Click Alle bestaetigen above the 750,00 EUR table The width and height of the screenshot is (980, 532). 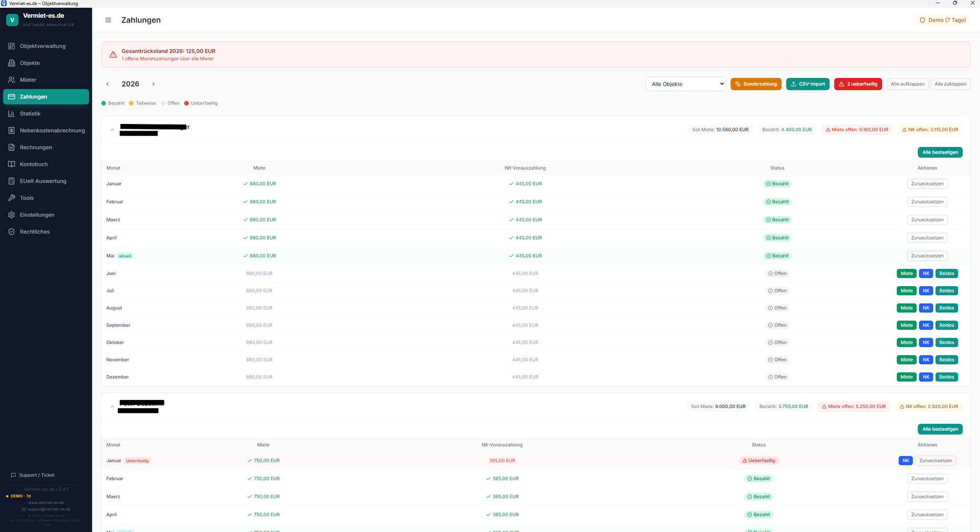click(x=940, y=429)
